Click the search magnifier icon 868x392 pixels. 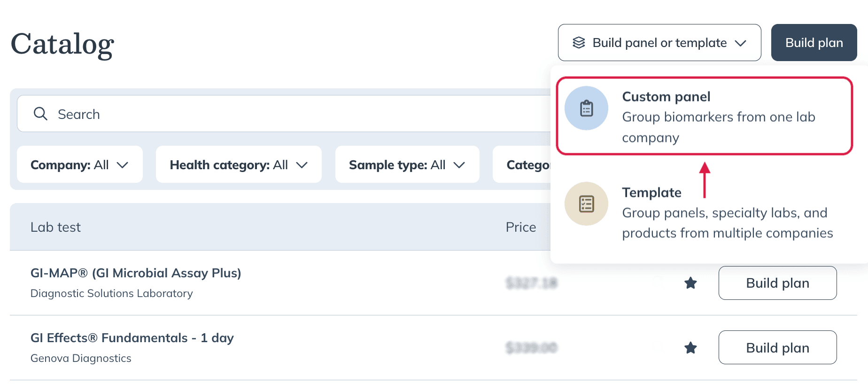(x=40, y=114)
